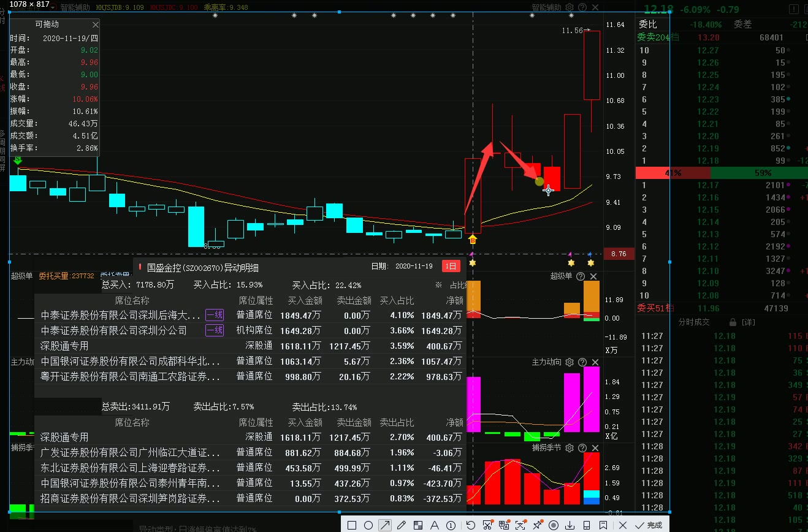The height and width of the screenshot is (532, 808).
Task: Click the 委卖204档 sell depth label
Action: [x=658, y=37]
